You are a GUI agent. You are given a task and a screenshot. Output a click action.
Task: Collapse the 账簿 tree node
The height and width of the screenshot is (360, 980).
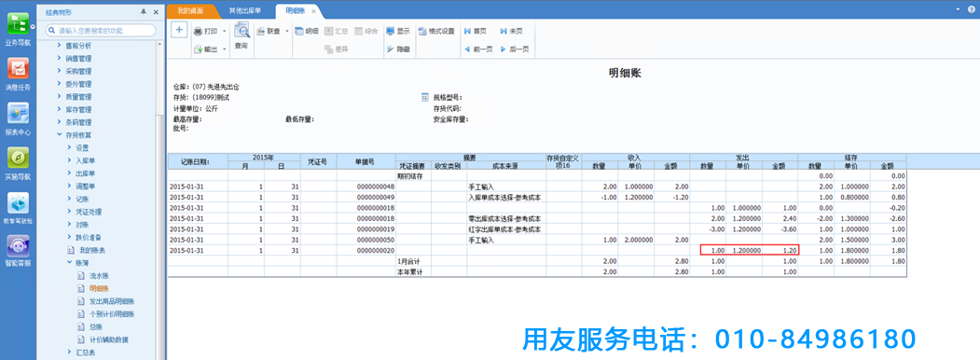pos(69,262)
